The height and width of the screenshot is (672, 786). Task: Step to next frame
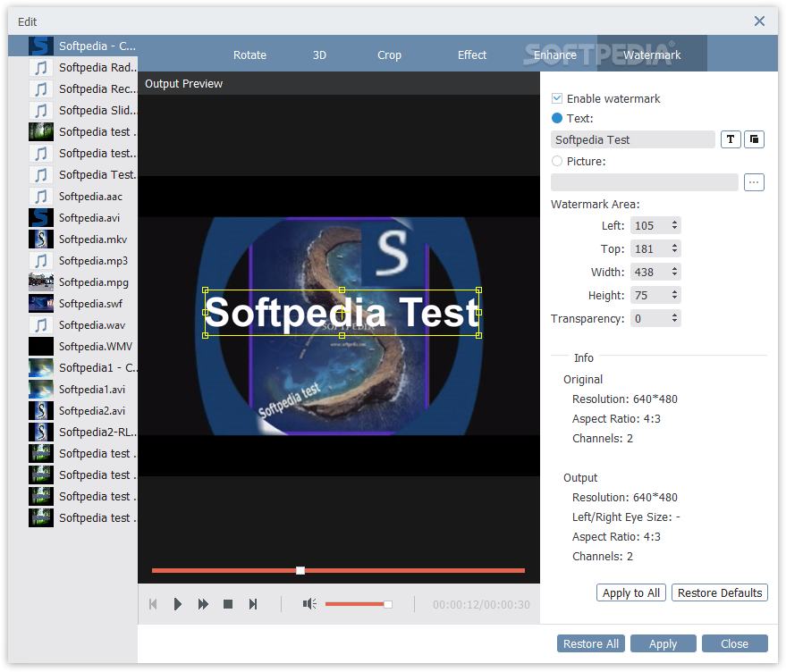[253, 604]
